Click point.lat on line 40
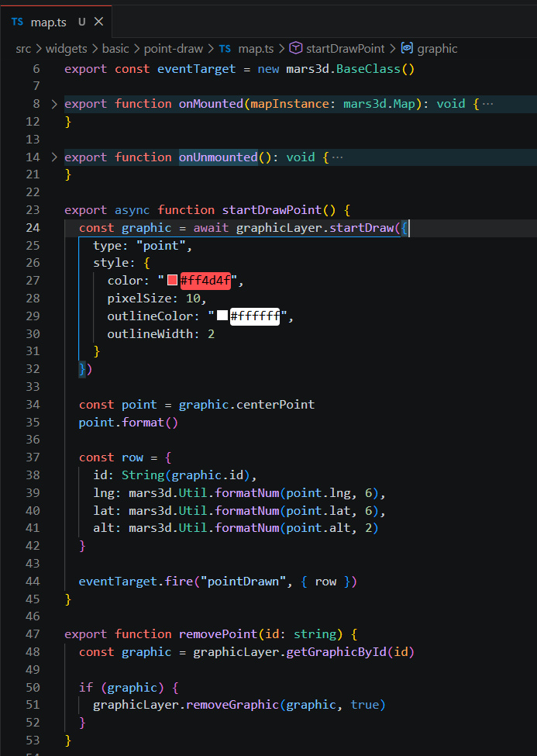 [318, 510]
